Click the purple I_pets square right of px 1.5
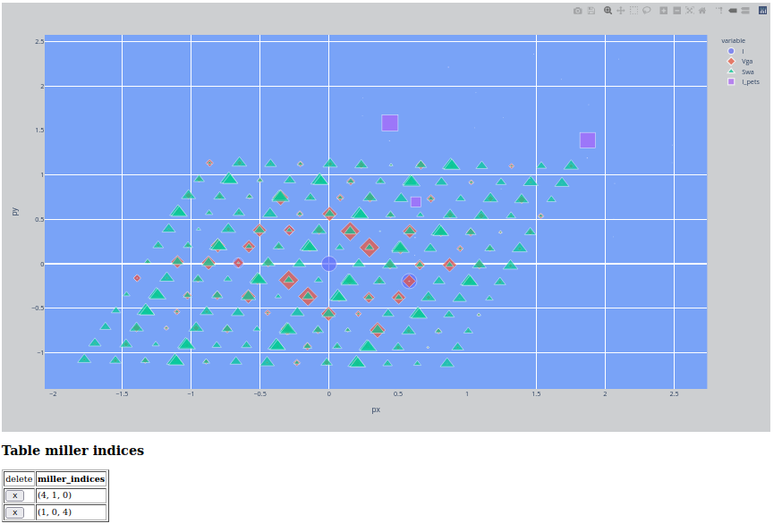 (x=588, y=140)
